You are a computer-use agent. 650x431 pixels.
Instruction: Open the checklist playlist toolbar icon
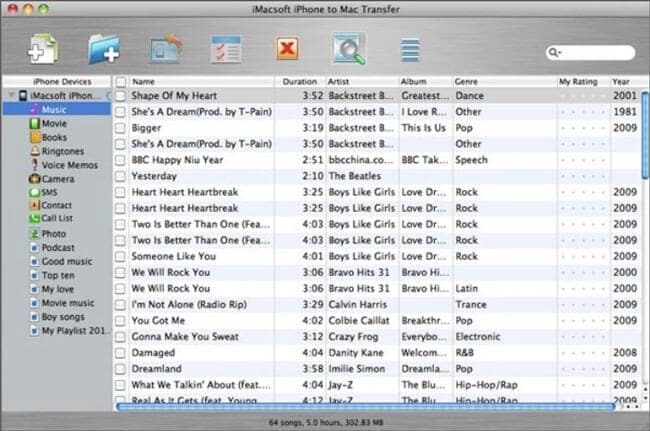click(226, 49)
